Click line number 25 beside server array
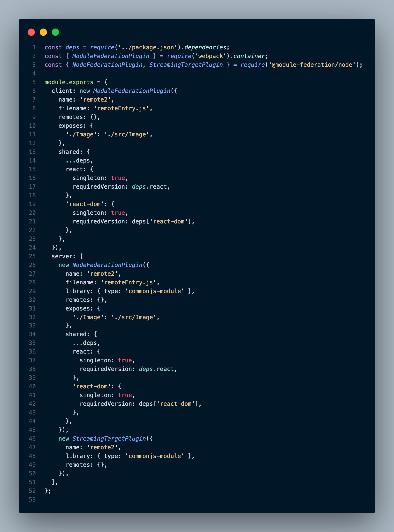Image resolution: width=394 pixels, height=532 pixels. pyautogui.click(x=32, y=256)
